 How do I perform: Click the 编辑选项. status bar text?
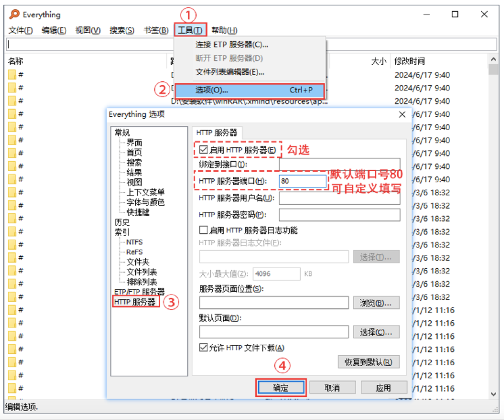point(22,407)
